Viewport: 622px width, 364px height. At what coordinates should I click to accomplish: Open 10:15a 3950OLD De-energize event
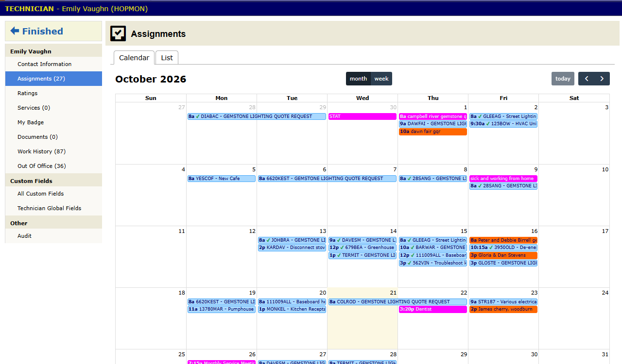pyautogui.click(x=503, y=248)
